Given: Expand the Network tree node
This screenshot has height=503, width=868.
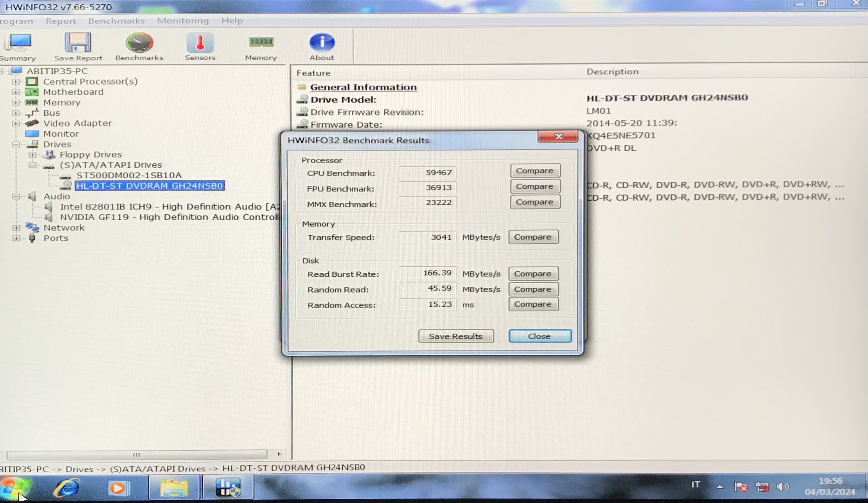Looking at the screenshot, I should (16, 228).
